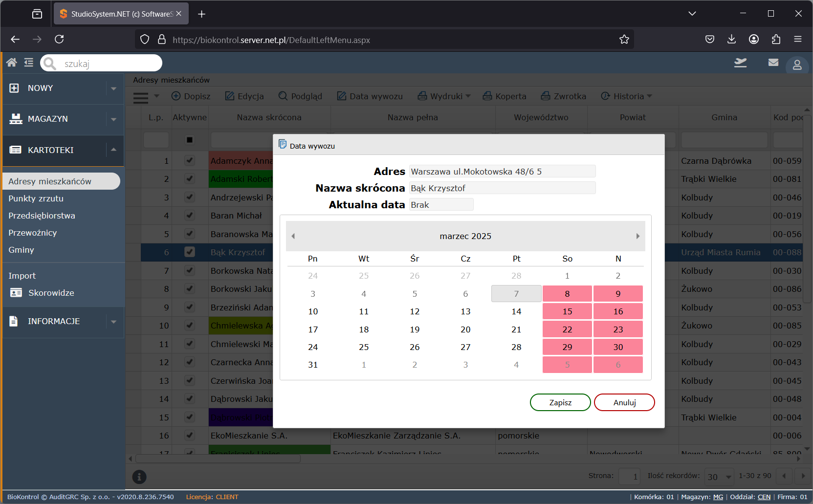Select Przewoźnicy in the sidebar
813x504 pixels.
(x=32, y=233)
